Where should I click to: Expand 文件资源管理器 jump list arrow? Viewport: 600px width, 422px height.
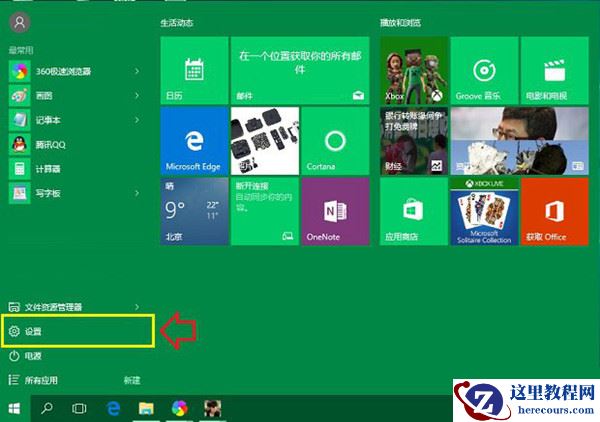click(x=137, y=307)
